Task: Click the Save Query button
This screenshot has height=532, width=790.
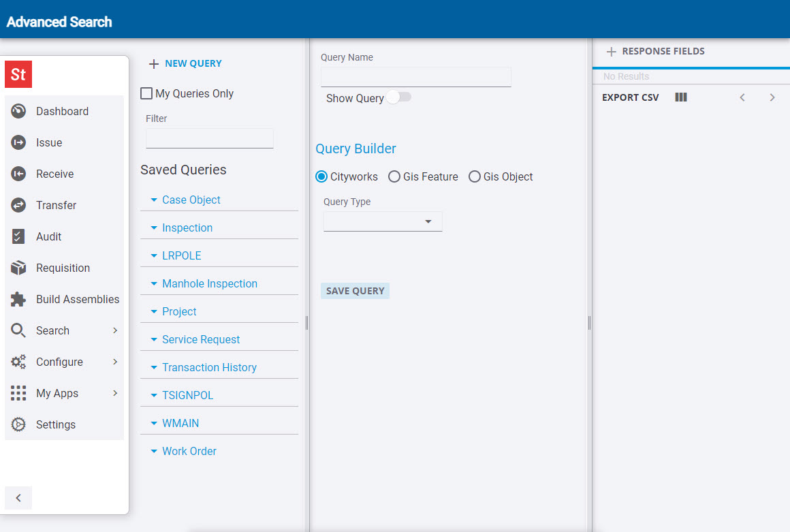Action: [355, 292]
